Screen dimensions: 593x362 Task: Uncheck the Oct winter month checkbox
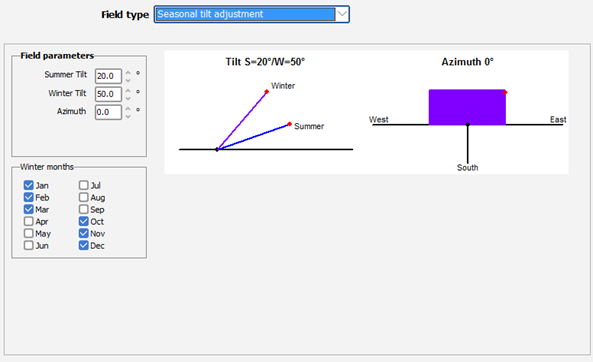click(x=84, y=221)
